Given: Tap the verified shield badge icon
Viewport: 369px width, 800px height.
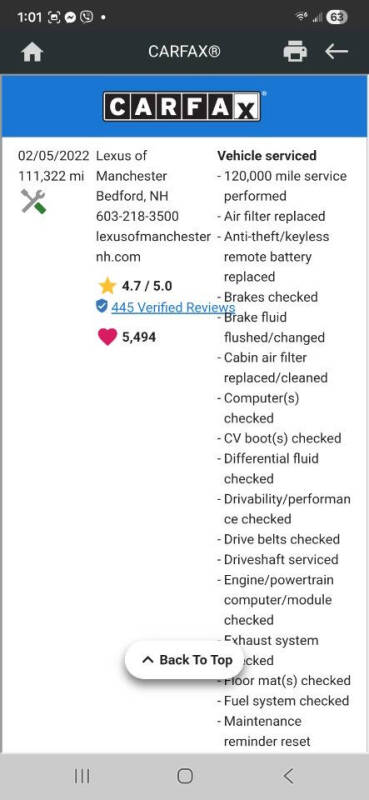Looking at the screenshot, I should (x=102, y=306).
